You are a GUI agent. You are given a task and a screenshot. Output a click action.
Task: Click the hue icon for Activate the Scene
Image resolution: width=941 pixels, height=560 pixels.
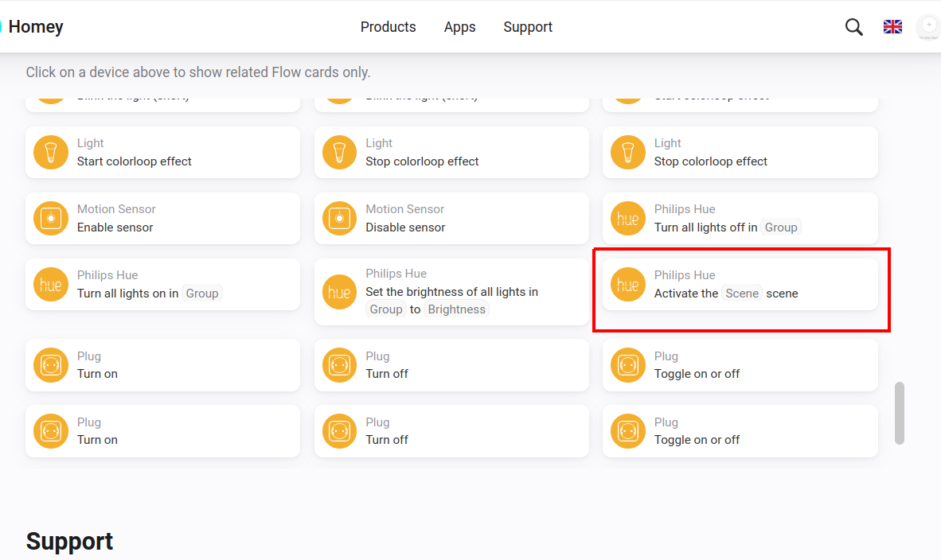pos(627,284)
